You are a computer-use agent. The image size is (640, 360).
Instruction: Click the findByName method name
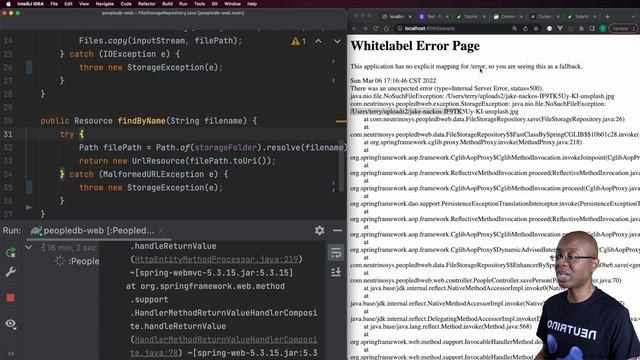pos(141,121)
